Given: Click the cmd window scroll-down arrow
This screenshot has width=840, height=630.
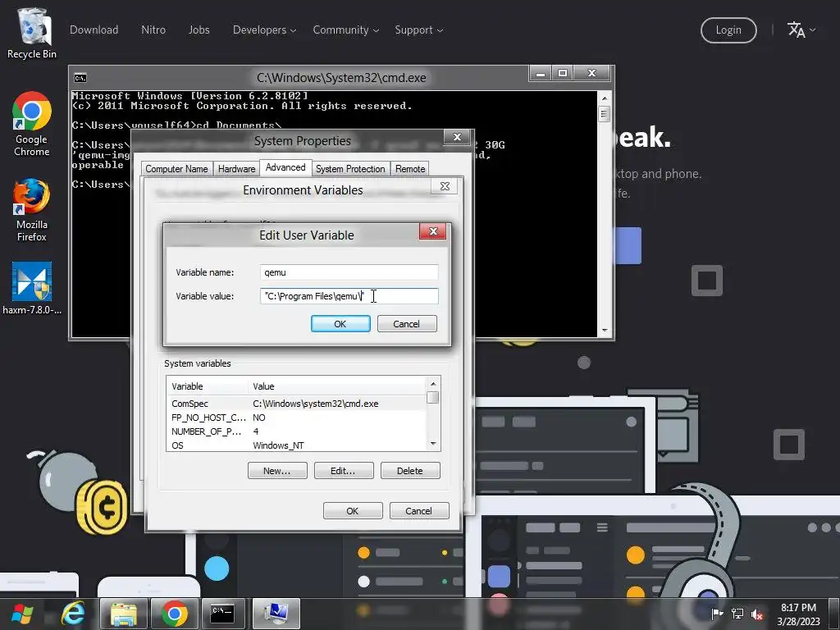Looking at the screenshot, I should click(x=605, y=331).
